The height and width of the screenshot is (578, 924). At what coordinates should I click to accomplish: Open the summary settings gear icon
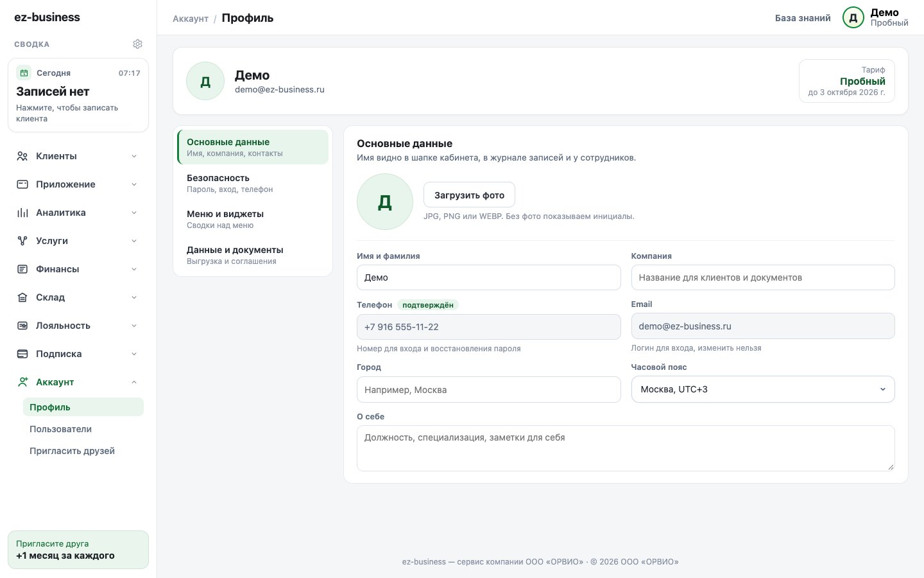coord(137,44)
